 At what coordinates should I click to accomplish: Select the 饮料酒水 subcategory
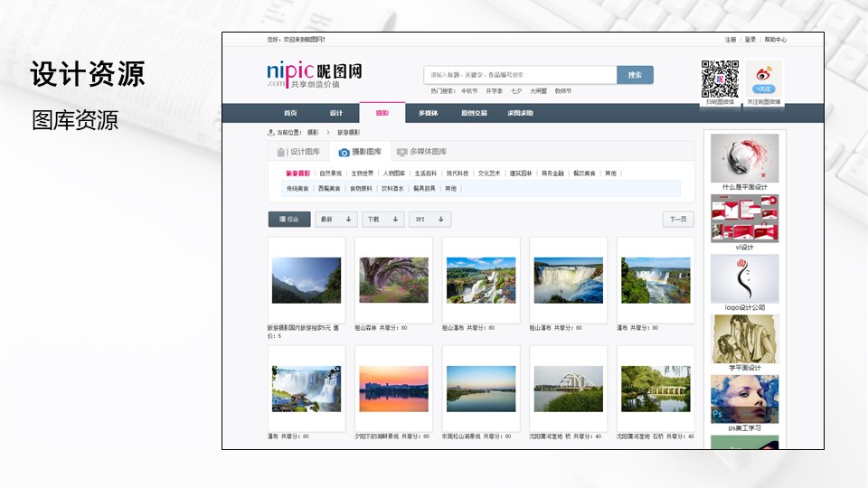(x=392, y=189)
